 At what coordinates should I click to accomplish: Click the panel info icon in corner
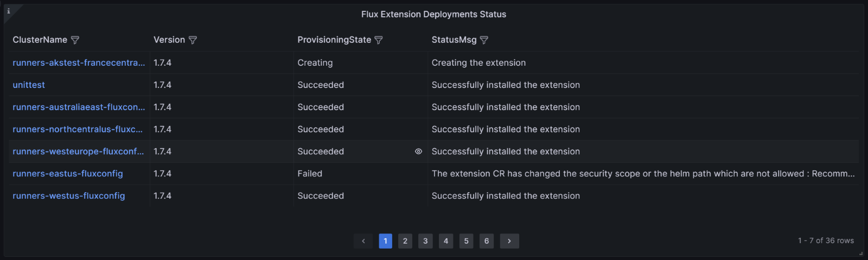[9, 11]
